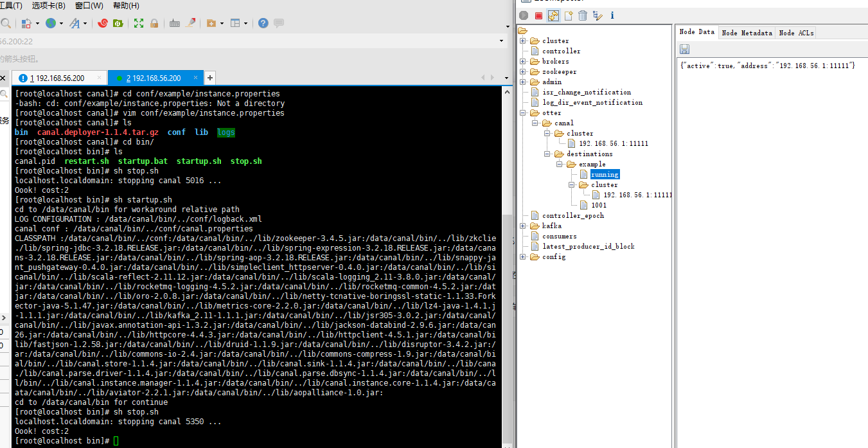Save the node data using the floppy disk icon
This screenshot has width=868, height=448.
(684, 49)
